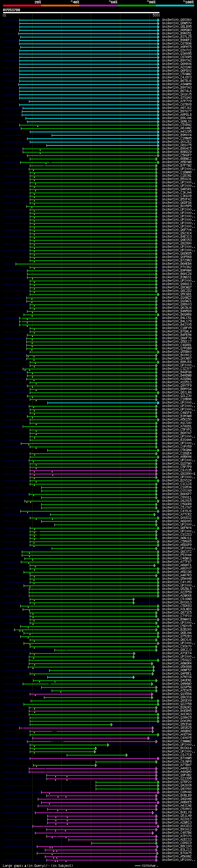Image resolution: width=197 pixels, height=868 pixels.
Task: Select hit label UniRef100_B9HRF2
Action: point(177,40)
